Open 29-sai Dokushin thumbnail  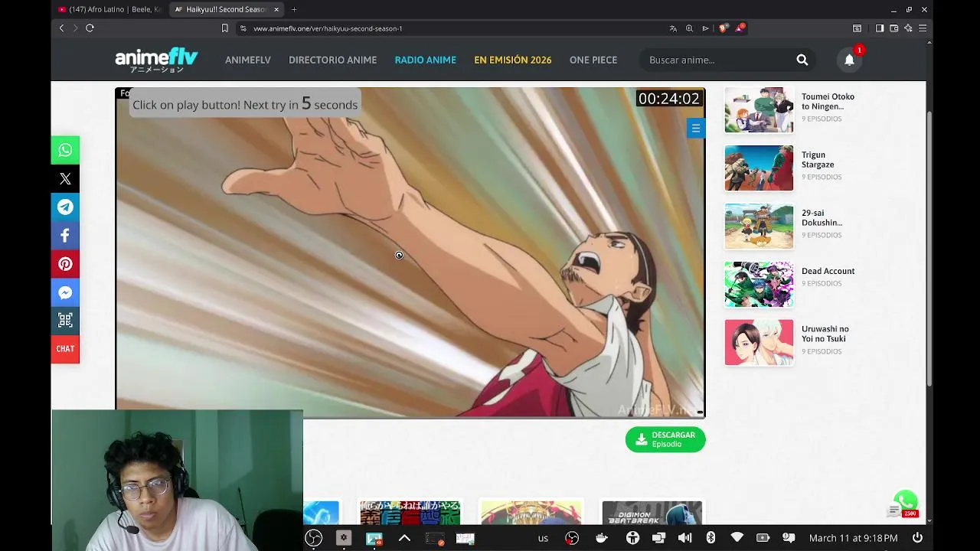[x=759, y=226]
